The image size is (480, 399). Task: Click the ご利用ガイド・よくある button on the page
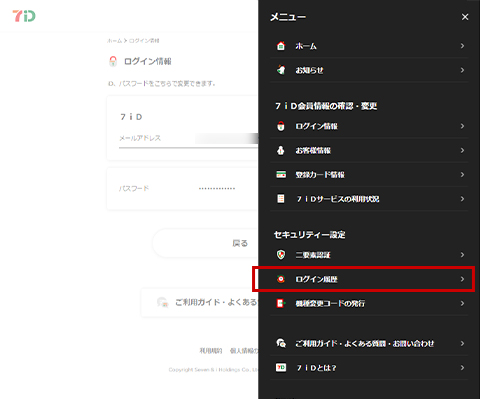click(x=200, y=302)
